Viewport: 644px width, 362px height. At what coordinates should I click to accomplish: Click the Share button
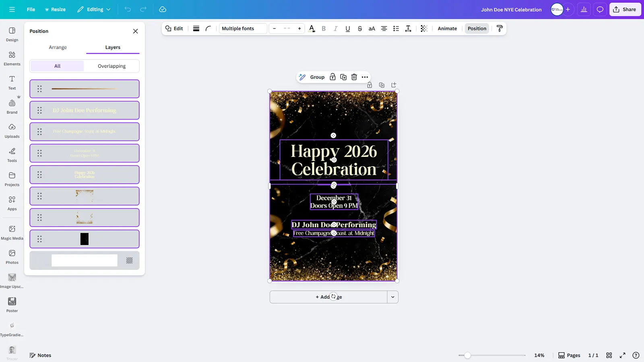[x=625, y=9]
